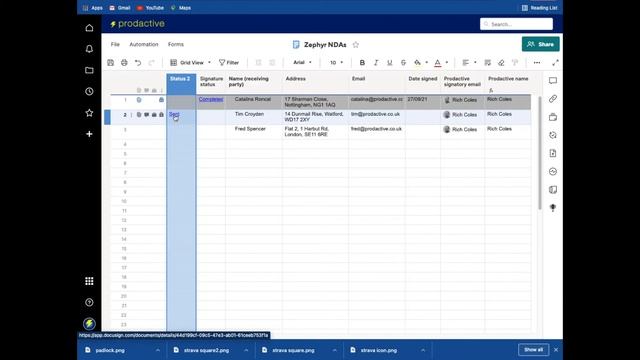Click the plus create-new icon in sidebar
640x360 pixels.
[89, 134]
